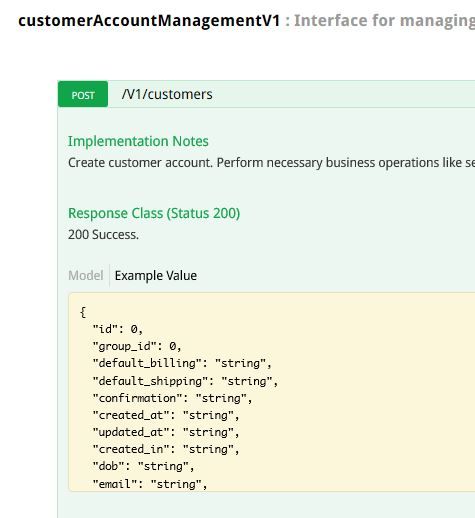Switch to the Model tab
Screen dimensions: 475x518
coord(86,275)
